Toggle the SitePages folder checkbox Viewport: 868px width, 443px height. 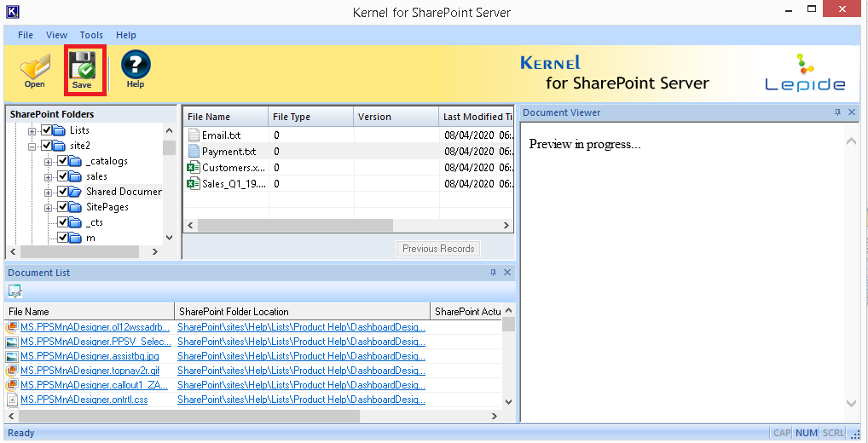62,207
